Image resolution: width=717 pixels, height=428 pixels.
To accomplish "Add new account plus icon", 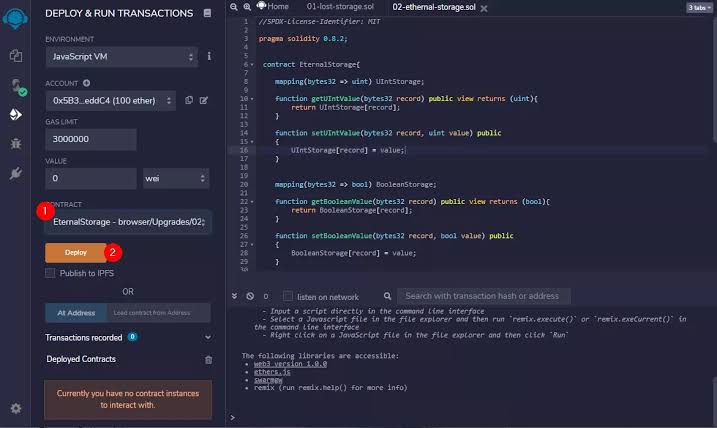I will coord(86,83).
